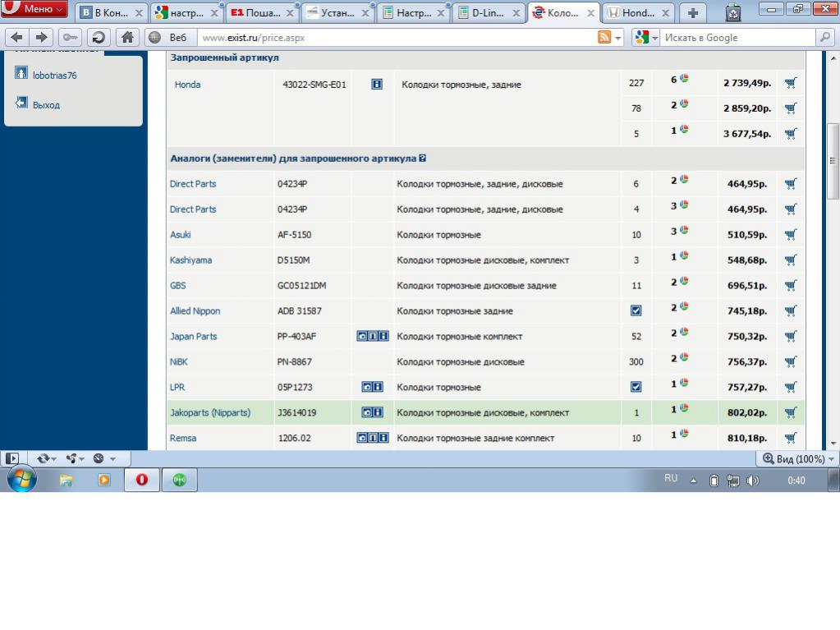The width and height of the screenshot is (840, 630).
Task: Open the Kashiyama brand link
Action: tap(190, 260)
